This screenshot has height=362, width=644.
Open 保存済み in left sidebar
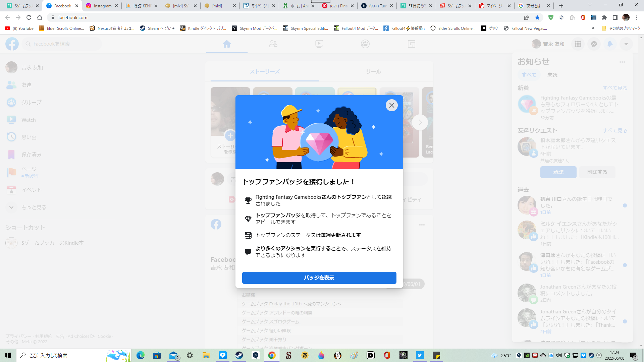[60, 155]
